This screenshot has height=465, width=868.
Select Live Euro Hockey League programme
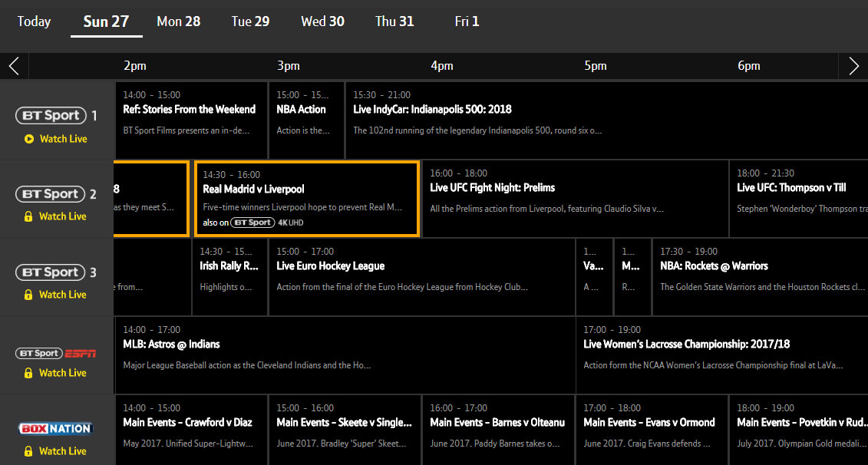(x=421, y=275)
